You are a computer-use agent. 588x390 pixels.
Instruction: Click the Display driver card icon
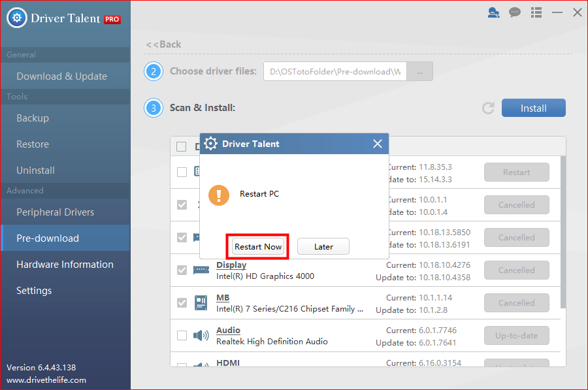201,270
